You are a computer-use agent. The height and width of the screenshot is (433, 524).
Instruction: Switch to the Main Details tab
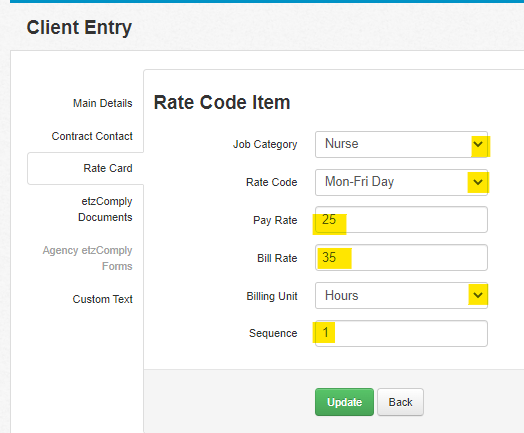tap(103, 103)
